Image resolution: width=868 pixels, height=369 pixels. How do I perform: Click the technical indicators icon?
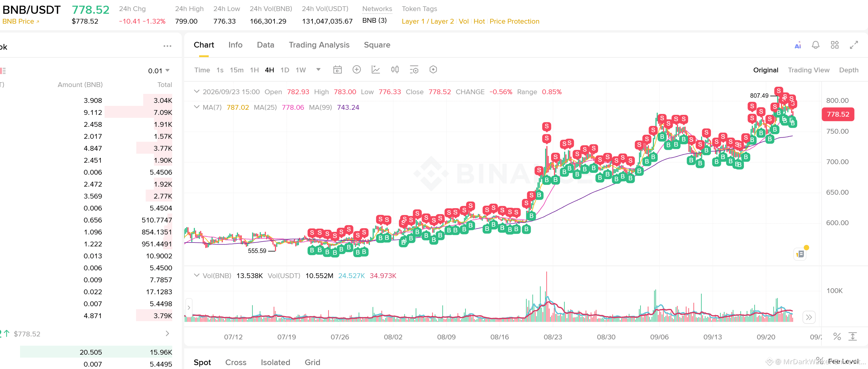(x=376, y=70)
